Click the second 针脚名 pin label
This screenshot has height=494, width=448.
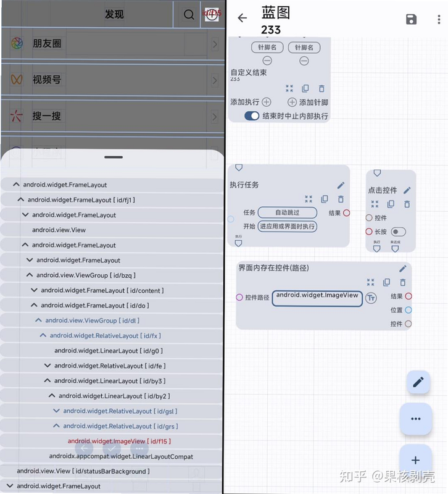click(304, 48)
